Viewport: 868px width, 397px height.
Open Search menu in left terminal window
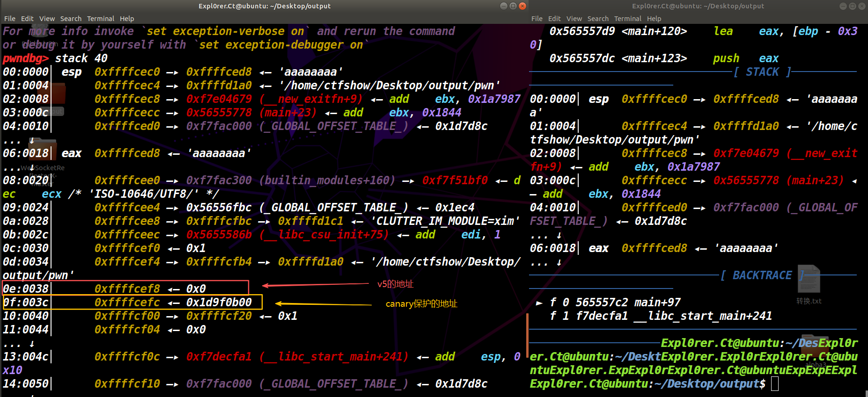71,19
